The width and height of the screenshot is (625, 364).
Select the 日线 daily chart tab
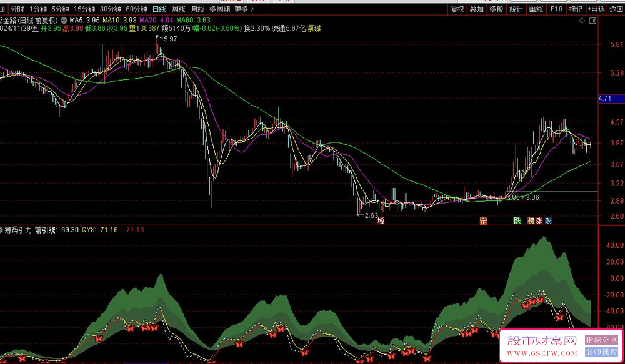pos(159,9)
